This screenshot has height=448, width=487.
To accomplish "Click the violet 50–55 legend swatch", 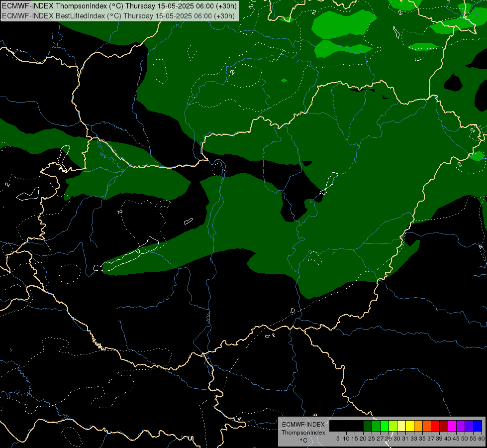I will [469, 426].
